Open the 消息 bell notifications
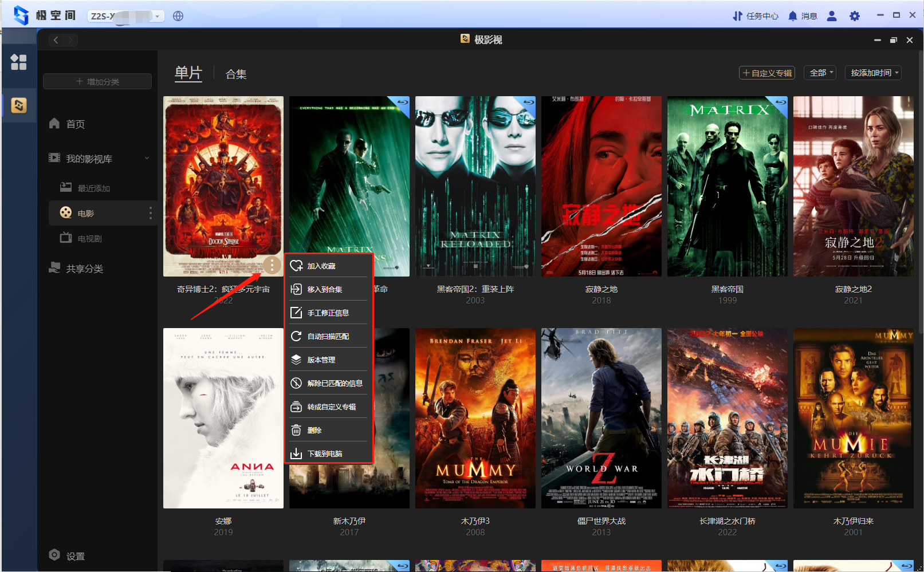The width and height of the screenshot is (924, 572). pyautogui.click(x=792, y=16)
